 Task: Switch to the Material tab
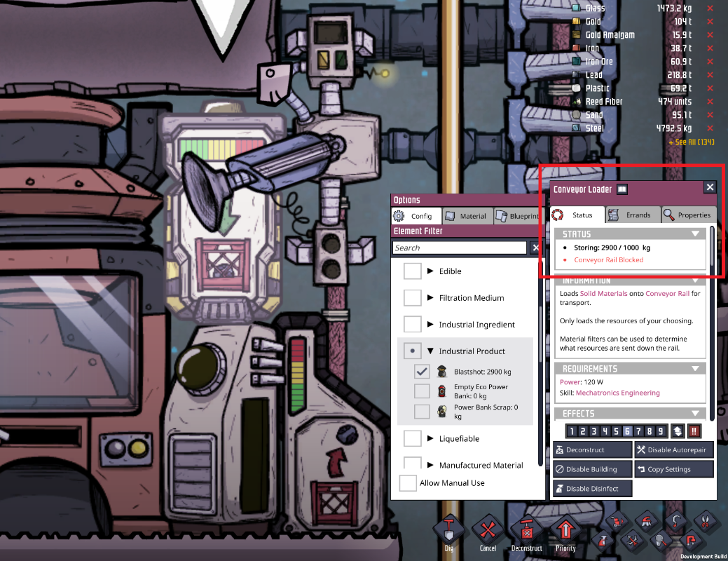467,216
